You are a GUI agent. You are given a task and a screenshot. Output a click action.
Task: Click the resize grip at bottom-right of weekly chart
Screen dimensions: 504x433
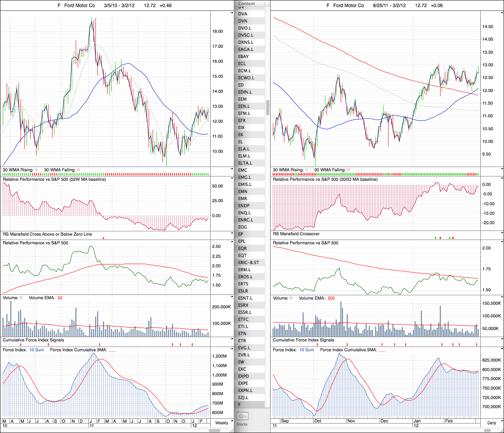231,430
